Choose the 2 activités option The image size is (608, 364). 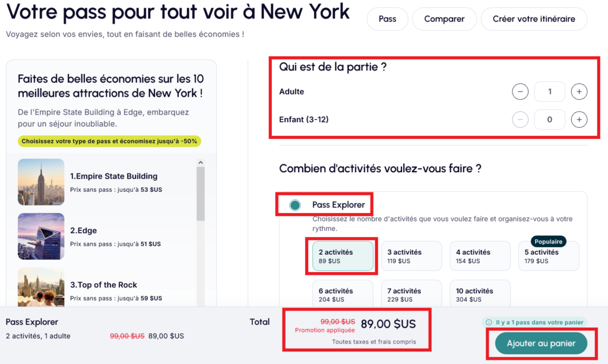343,256
